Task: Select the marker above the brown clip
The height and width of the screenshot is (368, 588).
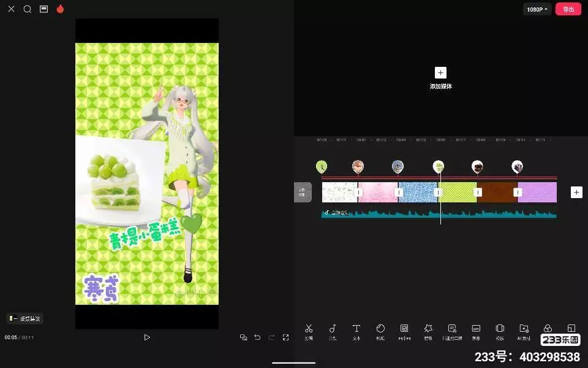Action: click(477, 167)
